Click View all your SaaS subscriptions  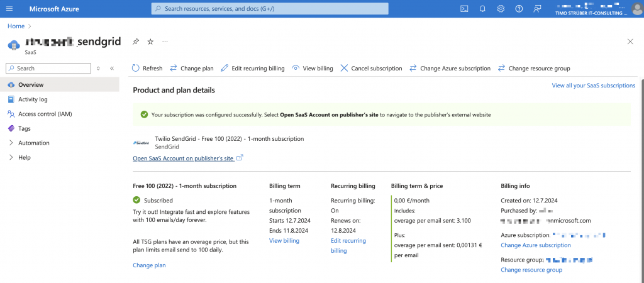(x=593, y=86)
